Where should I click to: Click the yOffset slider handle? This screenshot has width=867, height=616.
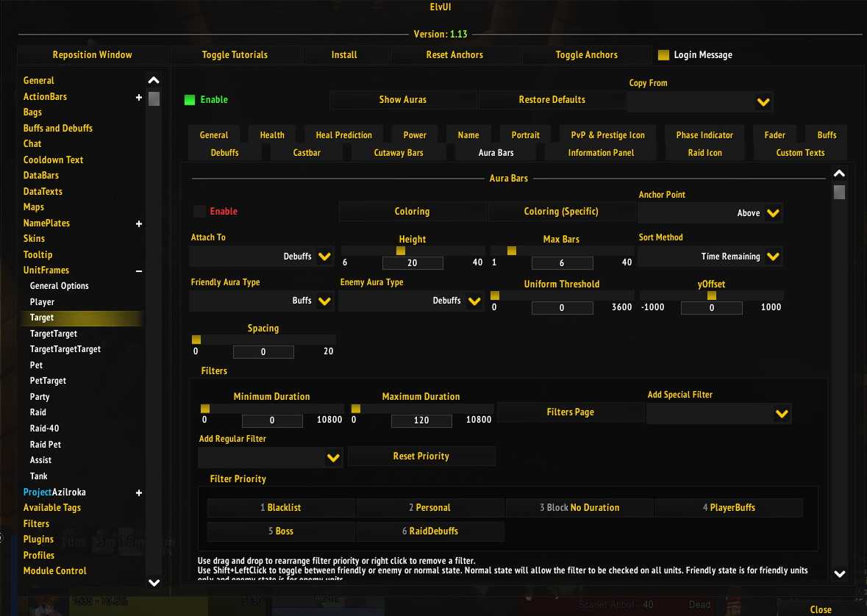712,296
